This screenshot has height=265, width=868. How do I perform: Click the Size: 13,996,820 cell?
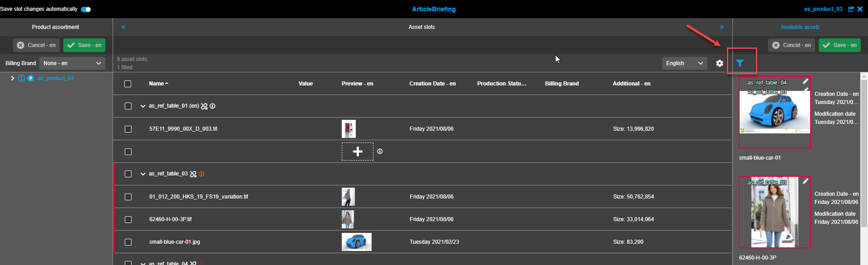click(633, 129)
